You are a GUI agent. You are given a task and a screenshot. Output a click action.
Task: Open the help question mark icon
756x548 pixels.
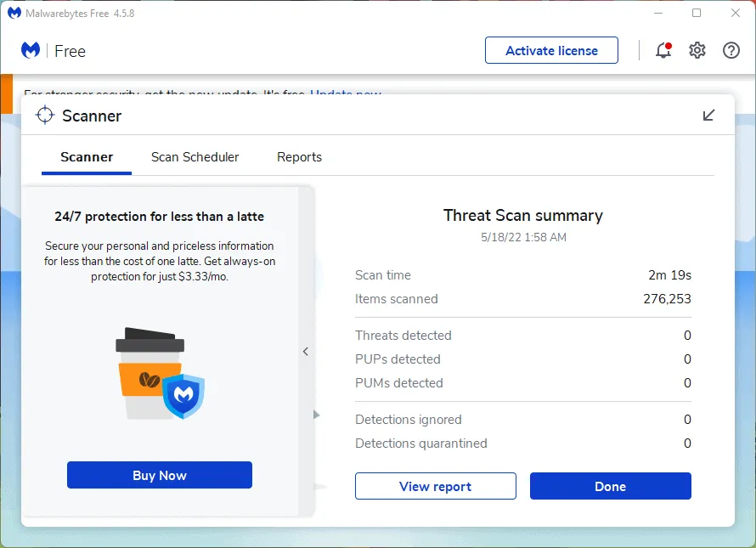(731, 50)
